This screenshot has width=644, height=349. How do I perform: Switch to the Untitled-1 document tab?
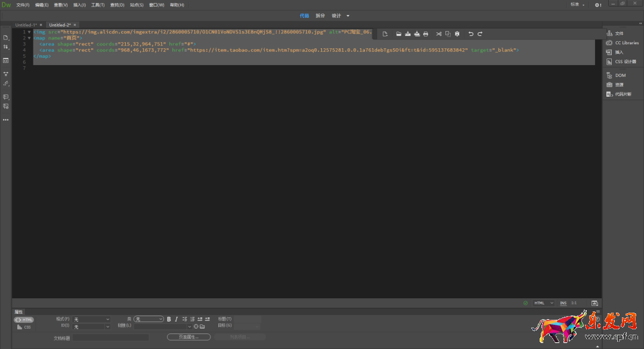26,25
